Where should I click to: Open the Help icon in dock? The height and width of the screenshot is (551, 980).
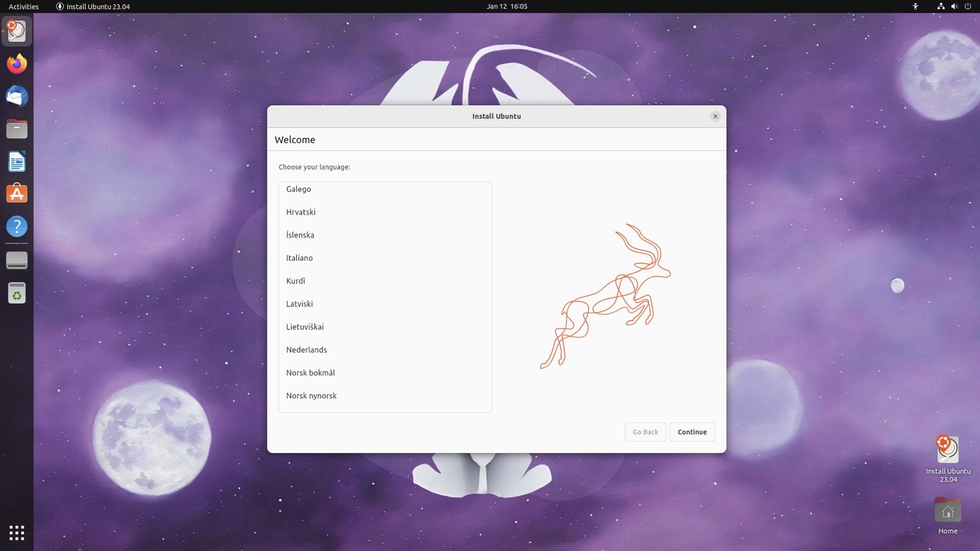(17, 227)
